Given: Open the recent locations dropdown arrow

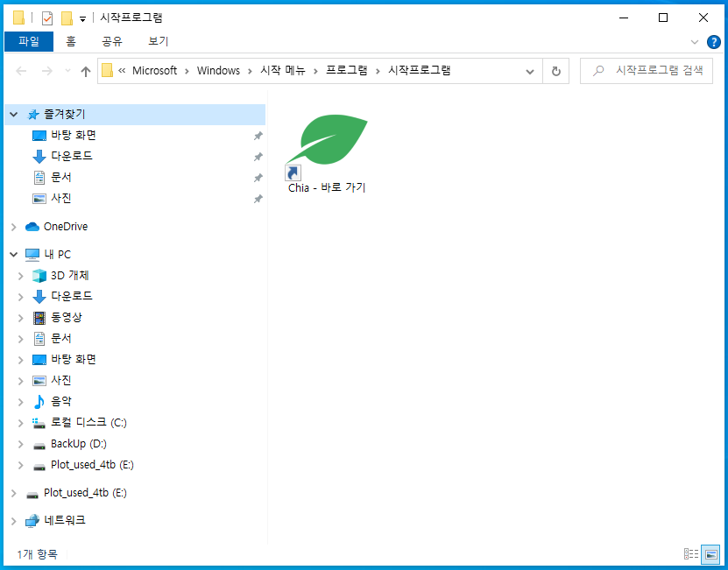Looking at the screenshot, I should pyautogui.click(x=67, y=71).
